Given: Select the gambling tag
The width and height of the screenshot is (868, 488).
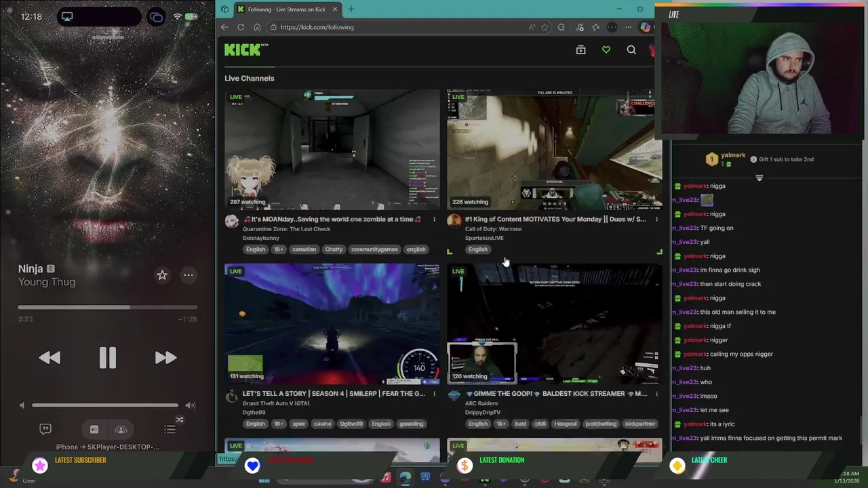Looking at the screenshot, I should pyautogui.click(x=411, y=424).
